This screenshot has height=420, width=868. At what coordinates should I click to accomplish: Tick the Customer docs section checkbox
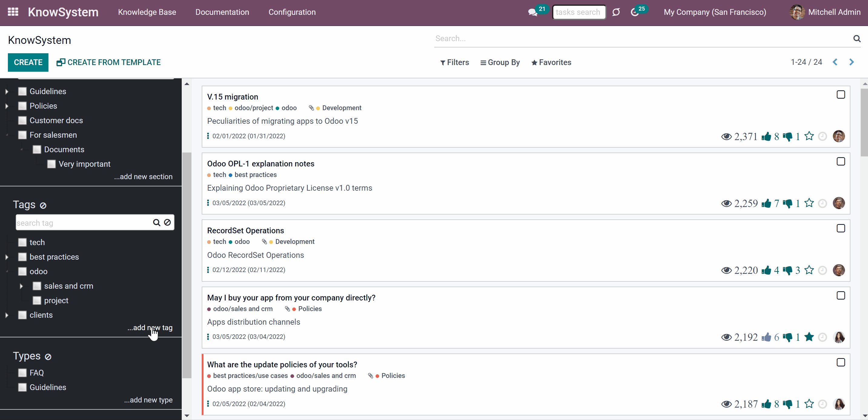pyautogui.click(x=22, y=120)
